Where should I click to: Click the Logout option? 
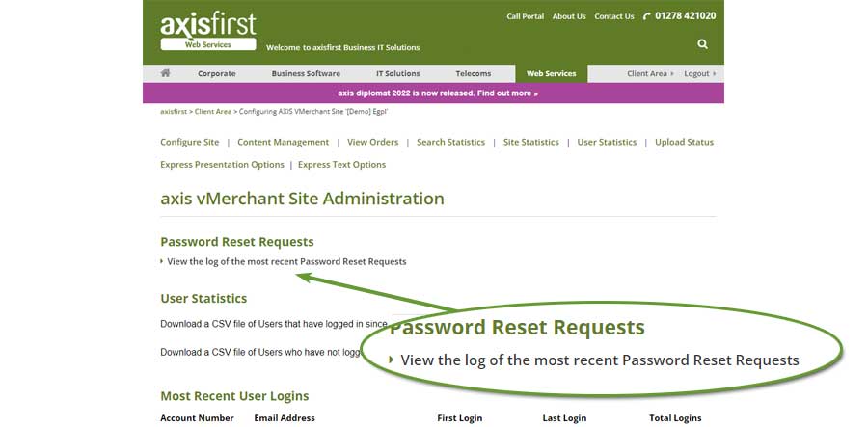click(x=700, y=73)
